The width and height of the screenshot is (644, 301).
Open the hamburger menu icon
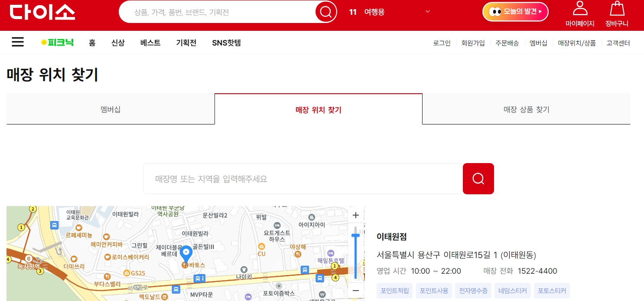coord(18,42)
